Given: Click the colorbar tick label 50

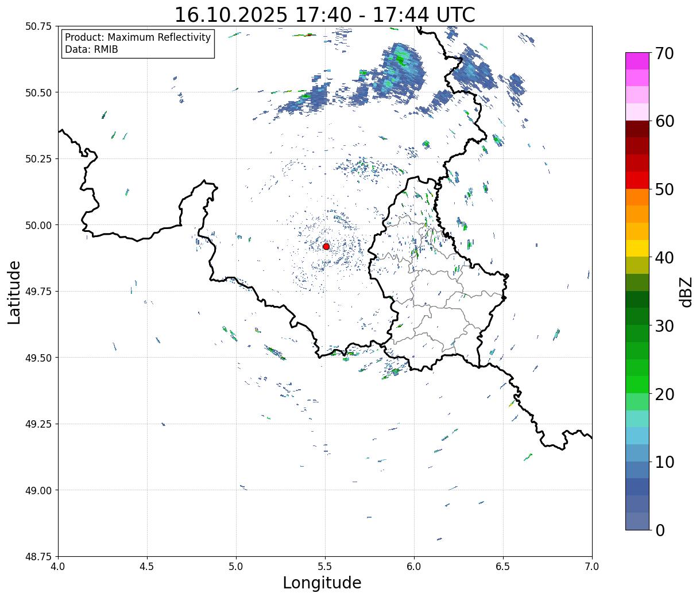Looking at the screenshot, I should click(x=664, y=189).
